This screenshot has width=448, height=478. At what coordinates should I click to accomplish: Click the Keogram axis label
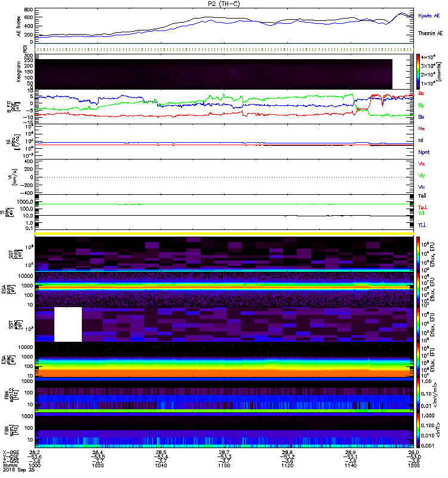click(19, 72)
